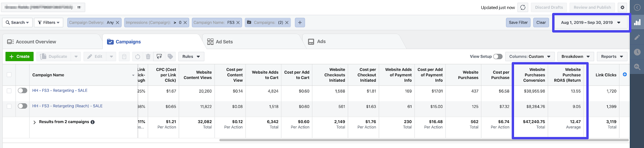The image size is (644, 148).
Task: Remove the Impressions (Campaign) filter with its X
Action: [185, 23]
